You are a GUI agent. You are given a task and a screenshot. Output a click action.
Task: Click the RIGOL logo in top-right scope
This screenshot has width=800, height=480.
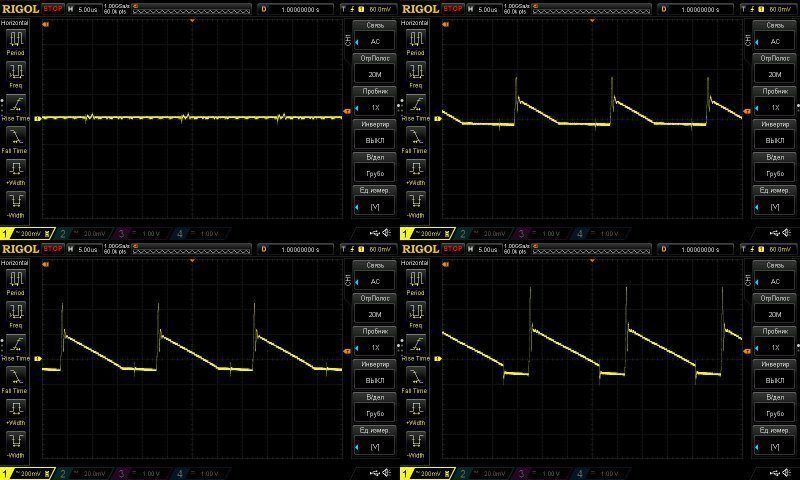pyautogui.click(x=419, y=8)
